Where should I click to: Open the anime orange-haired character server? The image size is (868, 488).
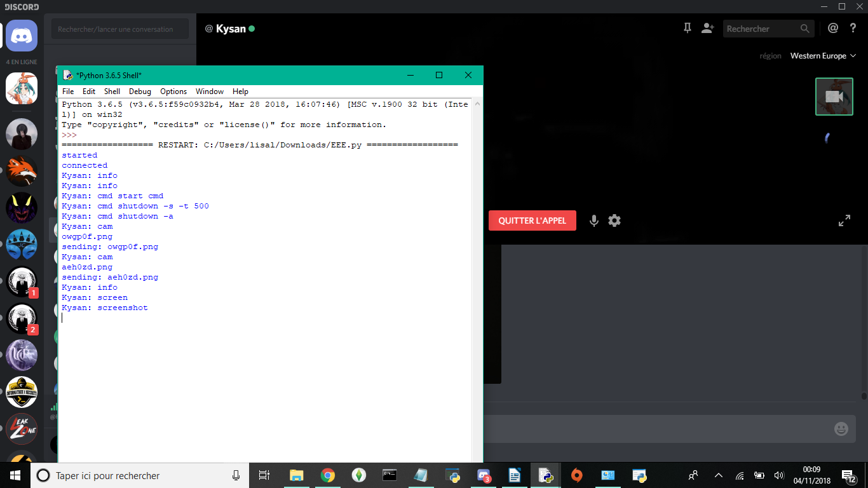tap(22, 88)
